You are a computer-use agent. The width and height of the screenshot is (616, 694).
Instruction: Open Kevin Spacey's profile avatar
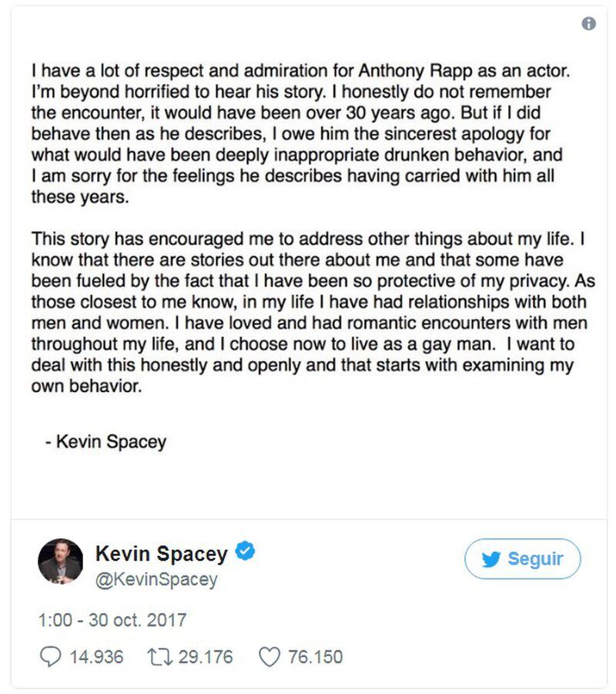(61, 561)
